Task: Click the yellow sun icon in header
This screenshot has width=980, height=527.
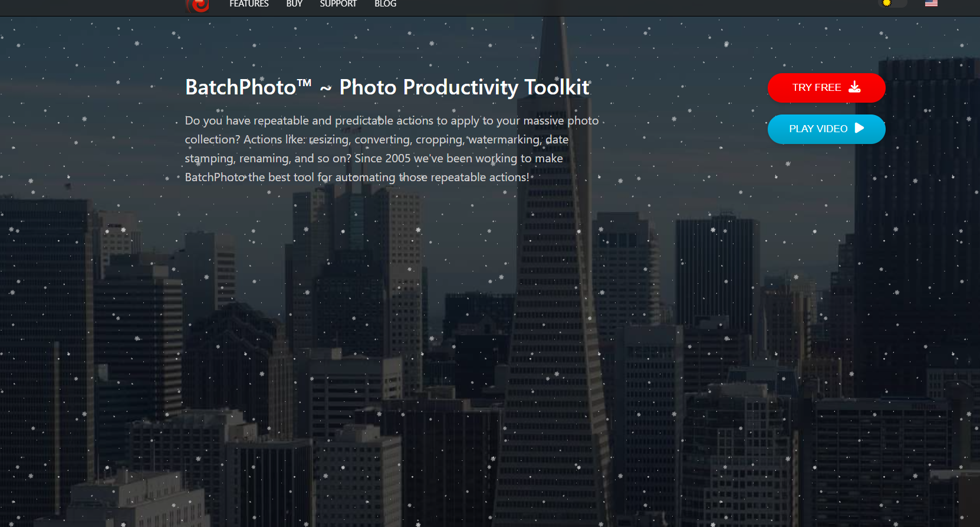Action: pyautogui.click(x=886, y=3)
